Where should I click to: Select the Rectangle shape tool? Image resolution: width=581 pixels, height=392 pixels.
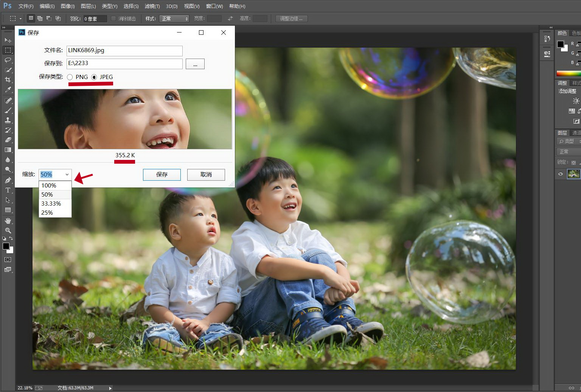pos(8,210)
